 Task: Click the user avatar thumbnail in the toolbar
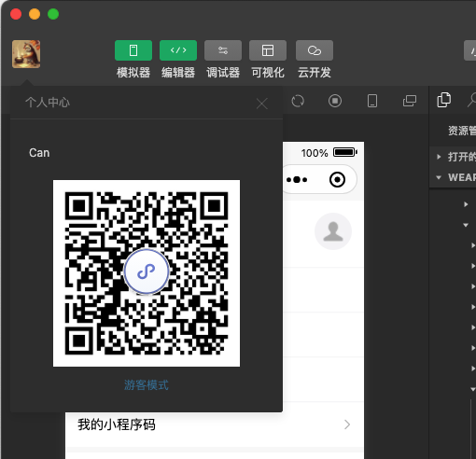pyautogui.click(x=26, y=54)
